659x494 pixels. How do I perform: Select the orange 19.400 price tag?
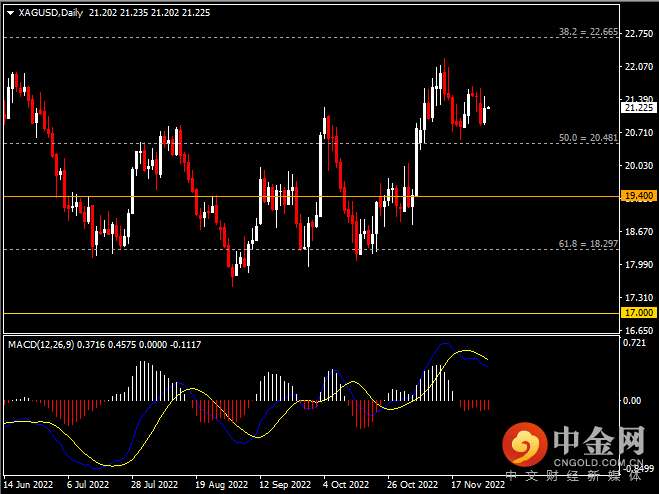coord(638,196)
